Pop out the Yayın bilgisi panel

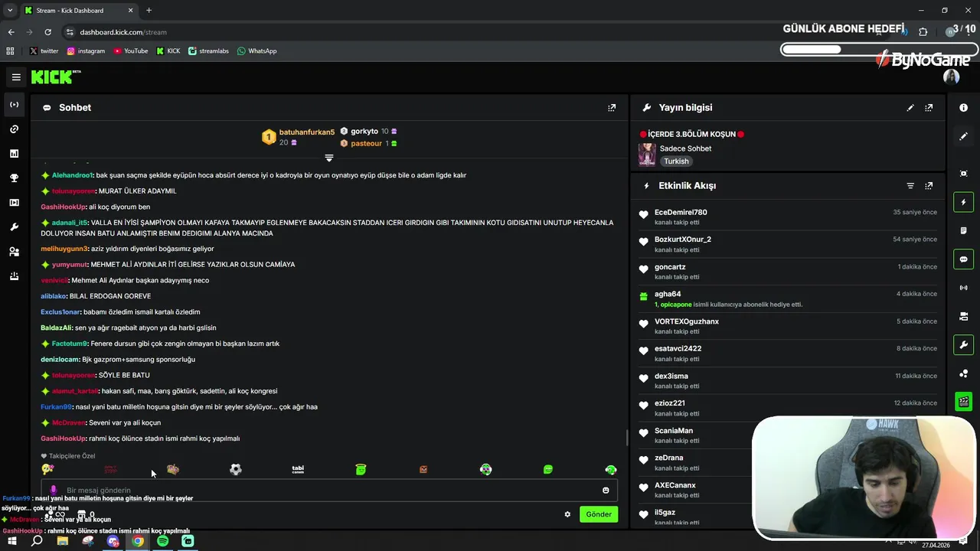point(929,108)
